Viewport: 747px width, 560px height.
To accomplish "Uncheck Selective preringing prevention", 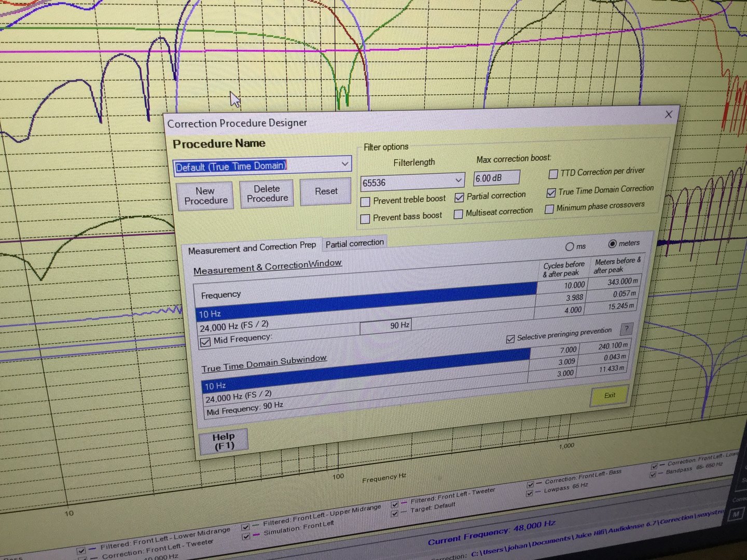I will click(x=510, y=339).
